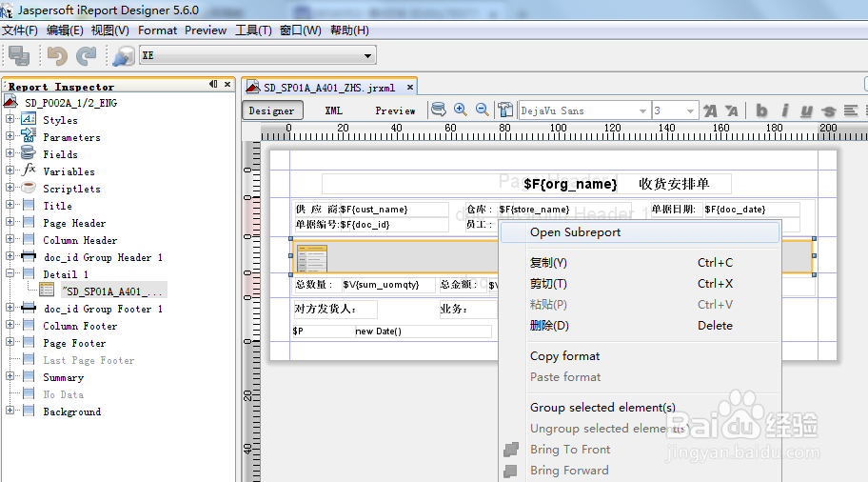Open the 工具(T) menu
The height and width of the screenshot is (482, 868).
tap(253, 30)
